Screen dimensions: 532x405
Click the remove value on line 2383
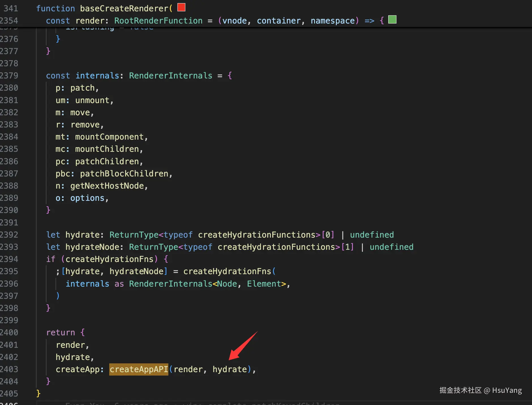tap(85, 125)
